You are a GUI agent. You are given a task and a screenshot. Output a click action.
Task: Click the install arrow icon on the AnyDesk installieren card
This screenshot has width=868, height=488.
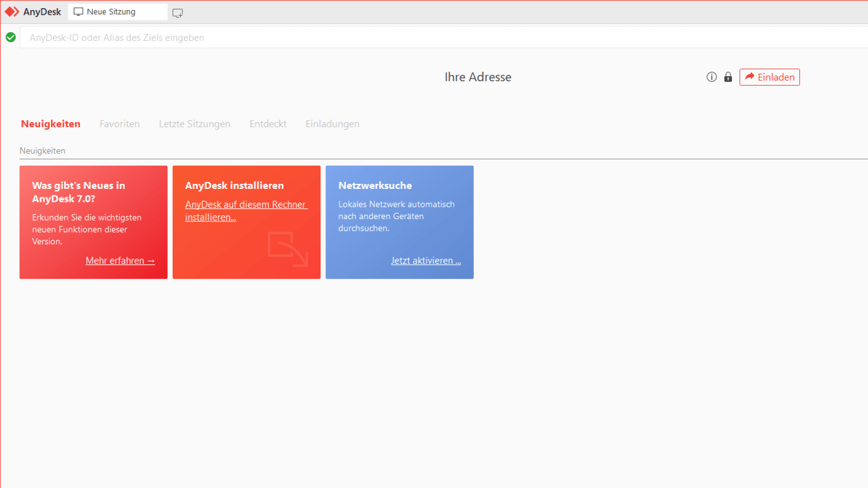click(288, 249)
